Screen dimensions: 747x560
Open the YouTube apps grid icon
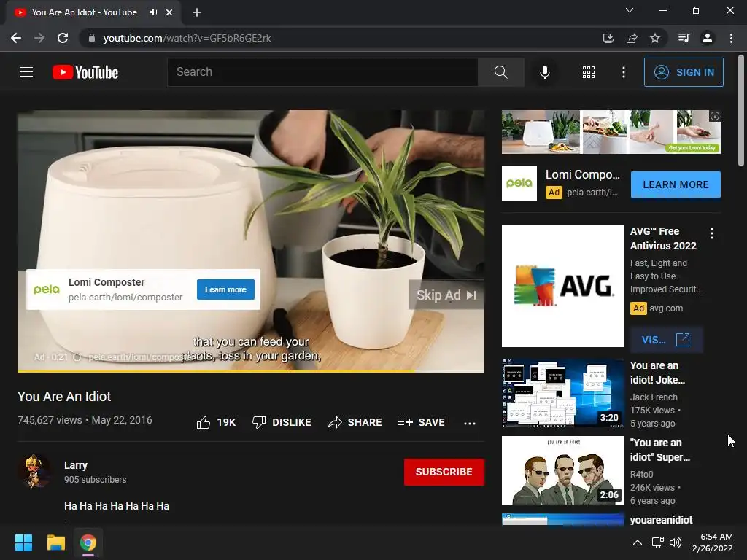coord(589,72)
